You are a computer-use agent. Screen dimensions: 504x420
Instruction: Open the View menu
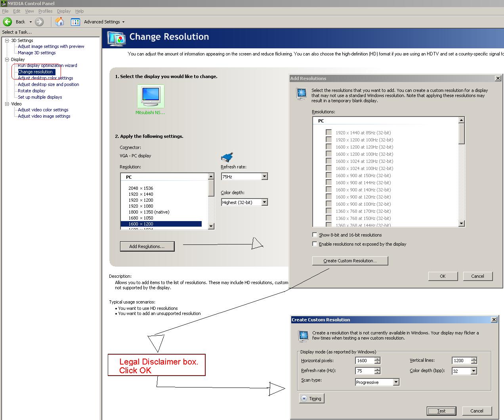point(30,11)
